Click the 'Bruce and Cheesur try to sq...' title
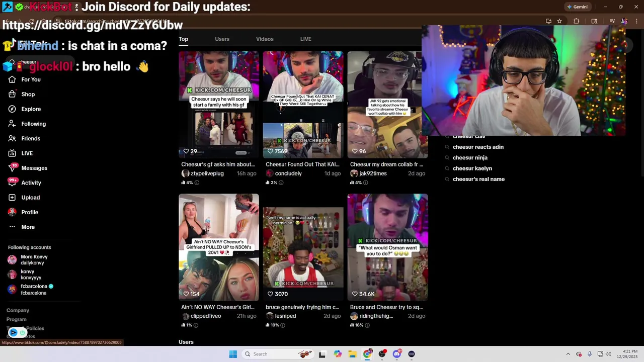644x362 pixels. (386, 307)
